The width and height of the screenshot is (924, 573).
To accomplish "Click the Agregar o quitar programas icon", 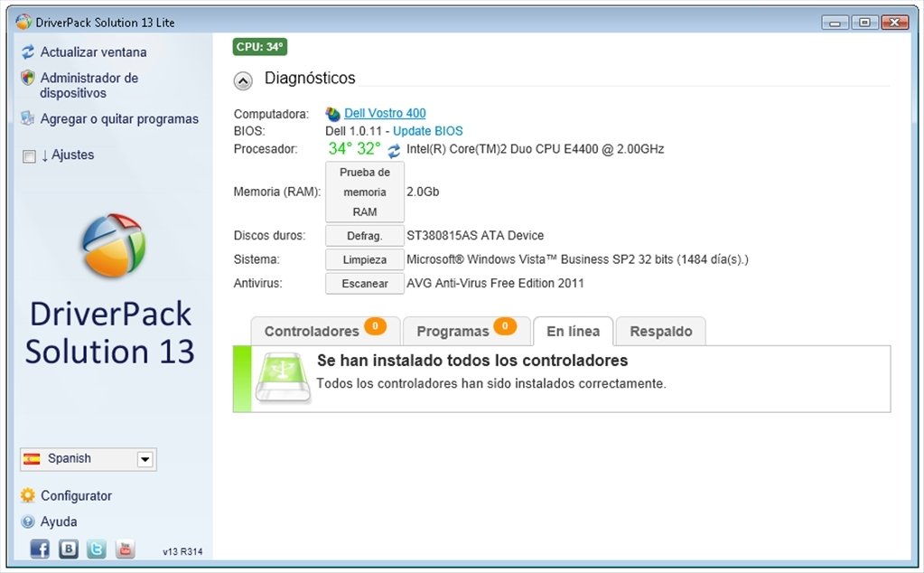I will click(26, 118).
